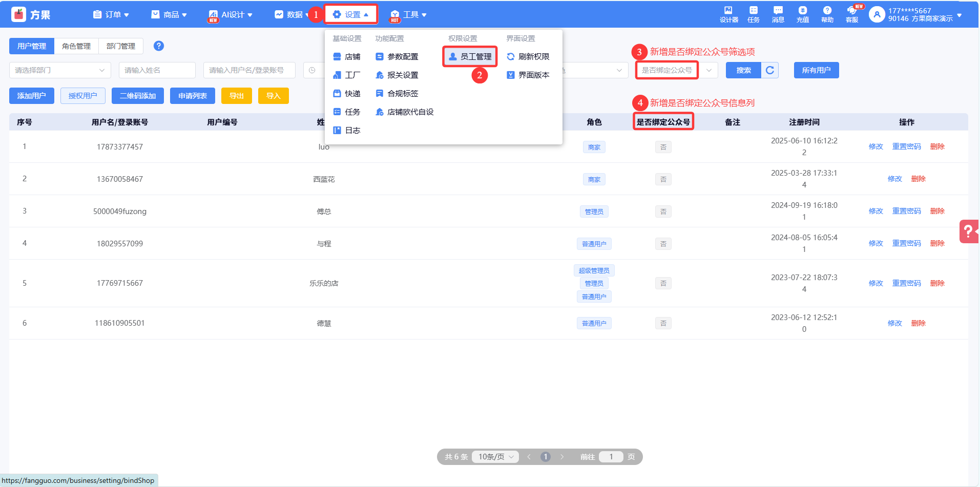
Task: Click the 方果 logo
Action: 31,15
